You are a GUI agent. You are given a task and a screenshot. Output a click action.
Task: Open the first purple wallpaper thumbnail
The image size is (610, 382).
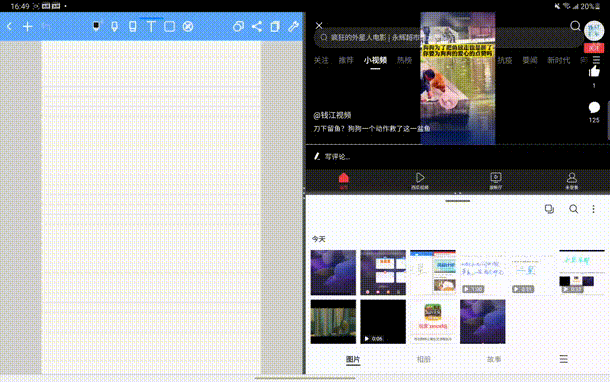[333, 272]
